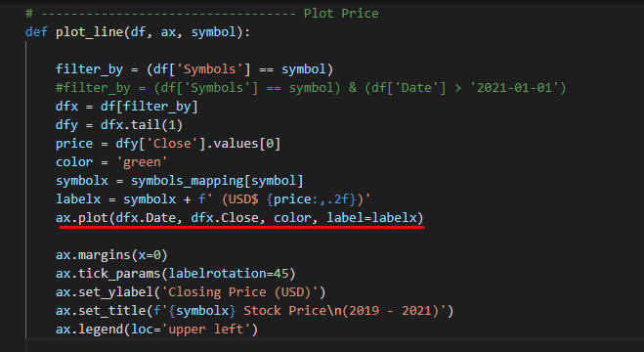
Task: Click the '2021-01-01' date string
Action: coord(514,88)
